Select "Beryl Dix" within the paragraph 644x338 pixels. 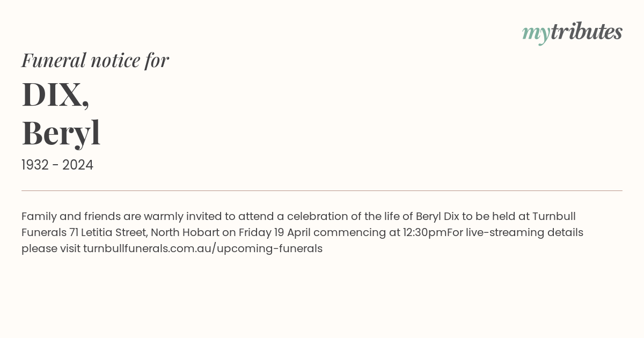click(x=437, y=216)
